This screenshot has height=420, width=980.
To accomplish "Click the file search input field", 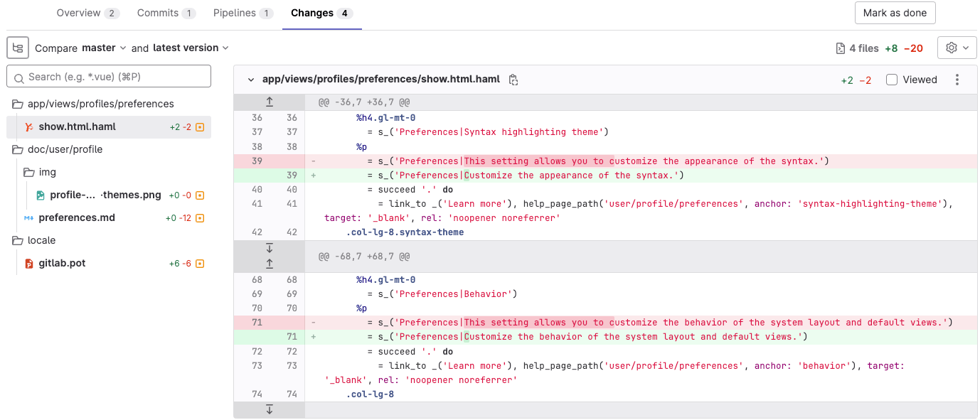I will 107,76.
